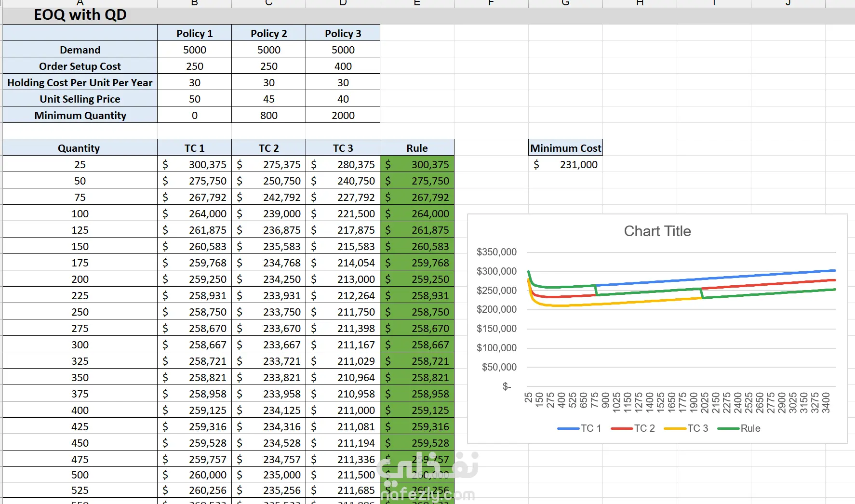Screen dimensions: 855x504
Task: Select the Minimum Quantity label
Action: point(80,115)
